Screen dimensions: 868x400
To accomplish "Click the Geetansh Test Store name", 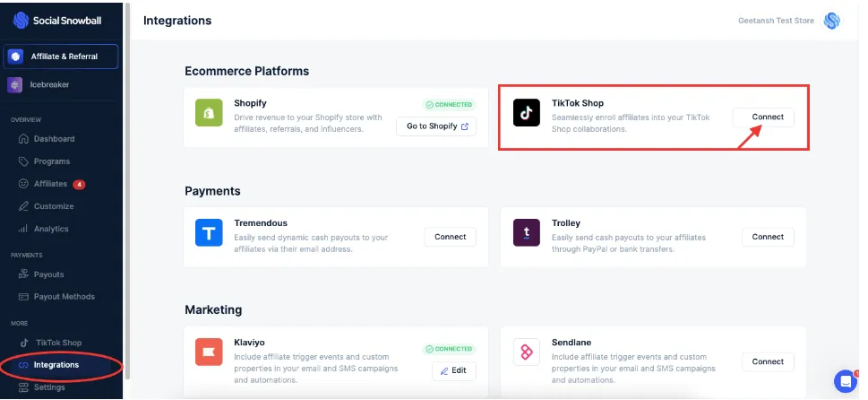I will tap(776, 21).
